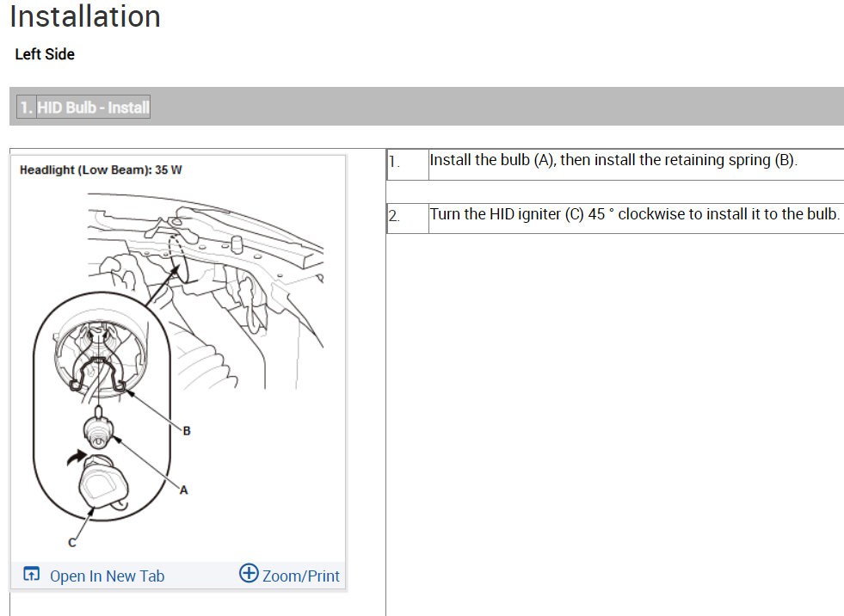
Task: Select step 2 HID igniter instruction text
Action: click(x=635, y=214)
